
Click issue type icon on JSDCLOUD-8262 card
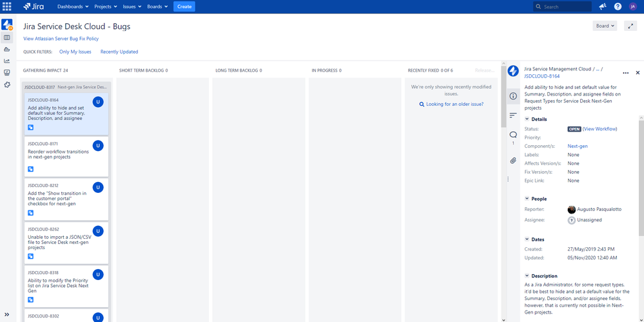pyautogui.click(x=31, y=256)
